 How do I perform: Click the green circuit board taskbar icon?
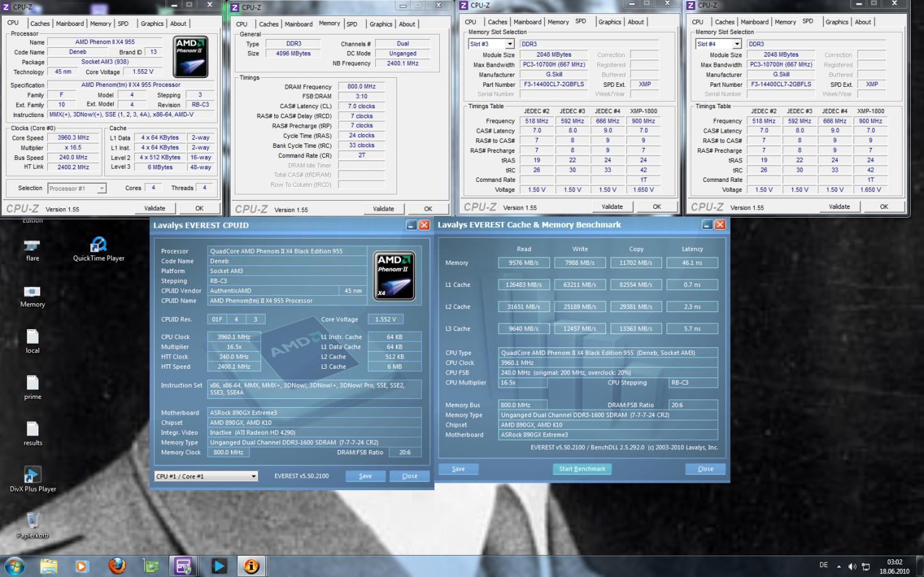[151, 566]
